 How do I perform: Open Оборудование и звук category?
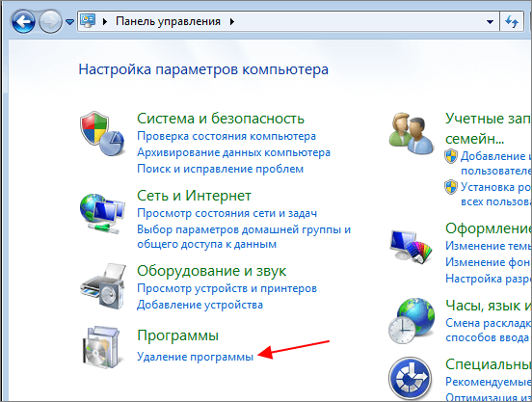[211, 271]
